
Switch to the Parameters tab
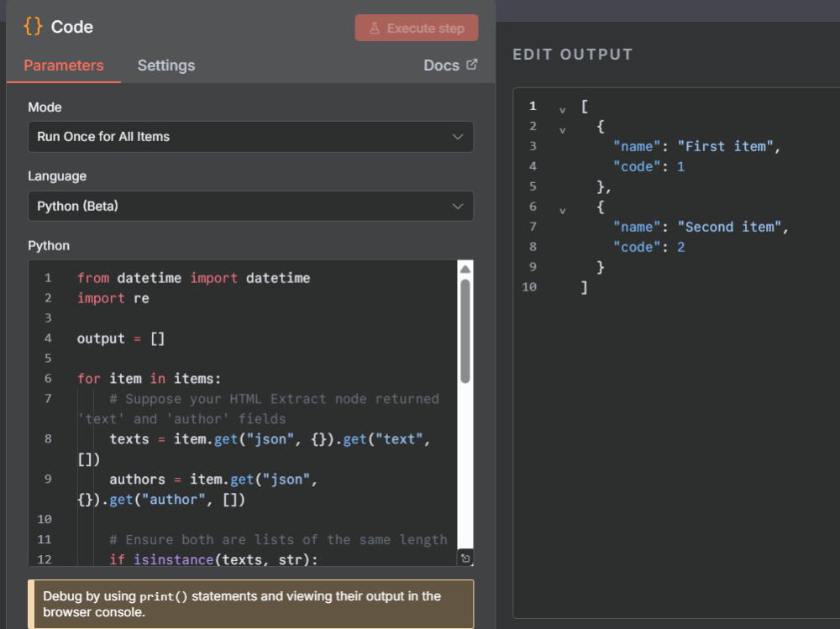[64, 66]
